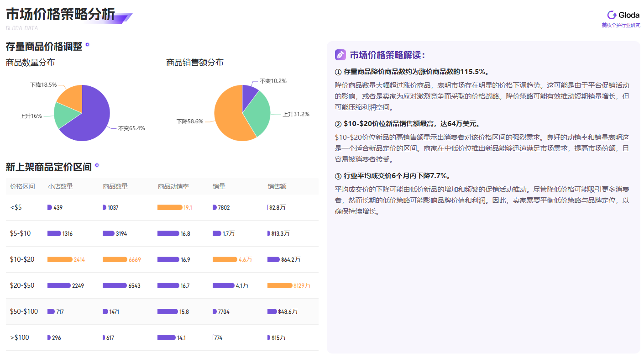
Task: Select the $5-$10 price range row label
Action: (21, 233)
